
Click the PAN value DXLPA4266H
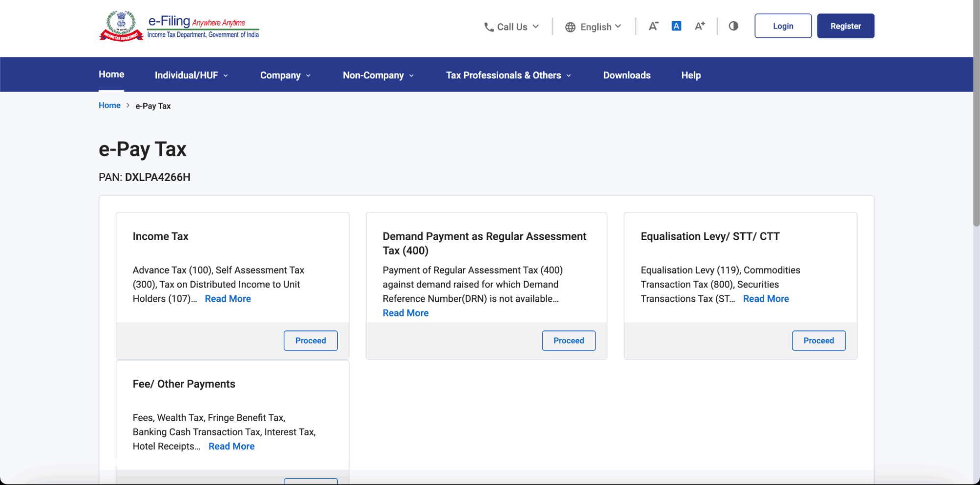click(158, 177)
